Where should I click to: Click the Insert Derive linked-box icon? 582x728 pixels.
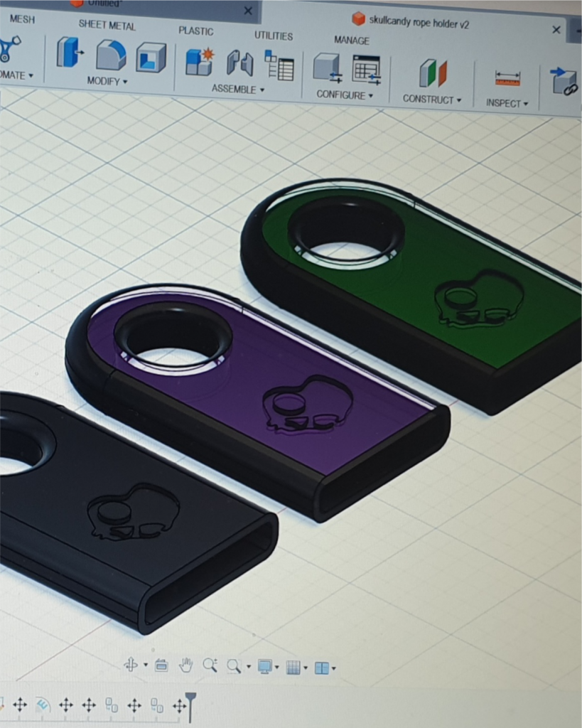pos(564,81)
